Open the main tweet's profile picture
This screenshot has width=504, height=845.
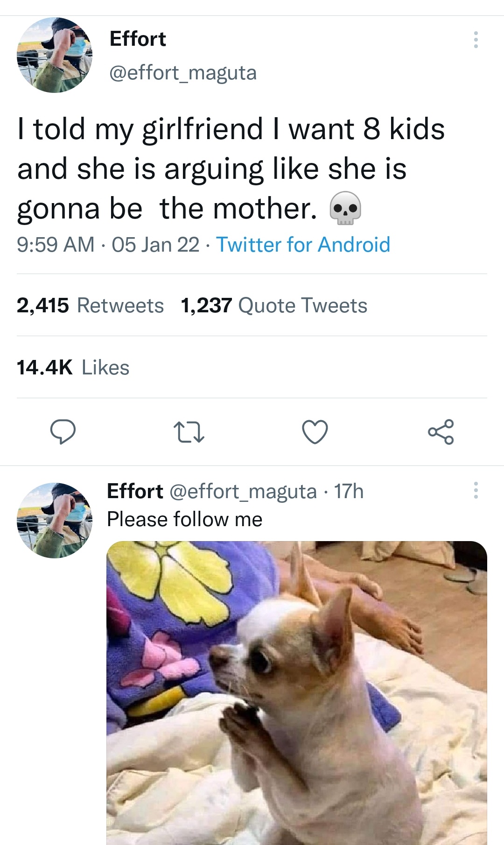pyautogui.click(x=55, y=55)
